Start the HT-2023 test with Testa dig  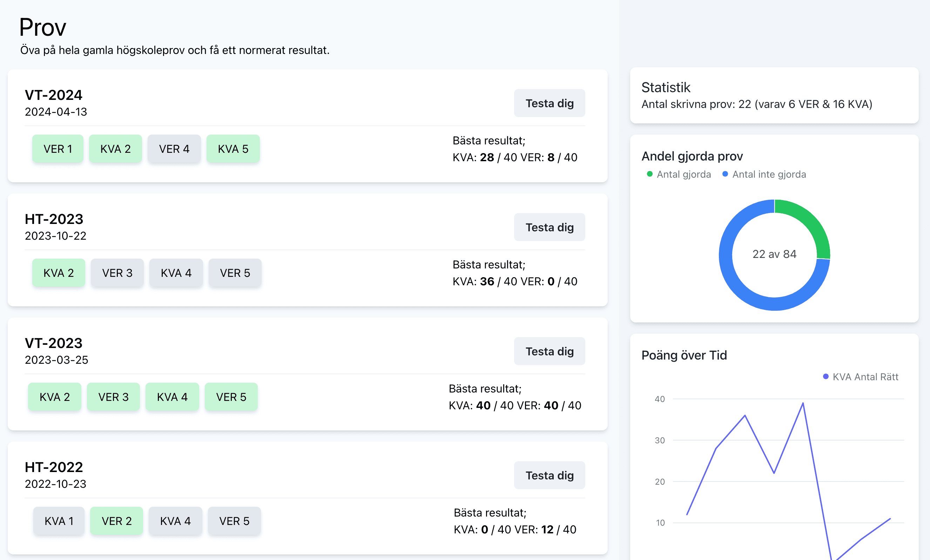click(549, 227)
